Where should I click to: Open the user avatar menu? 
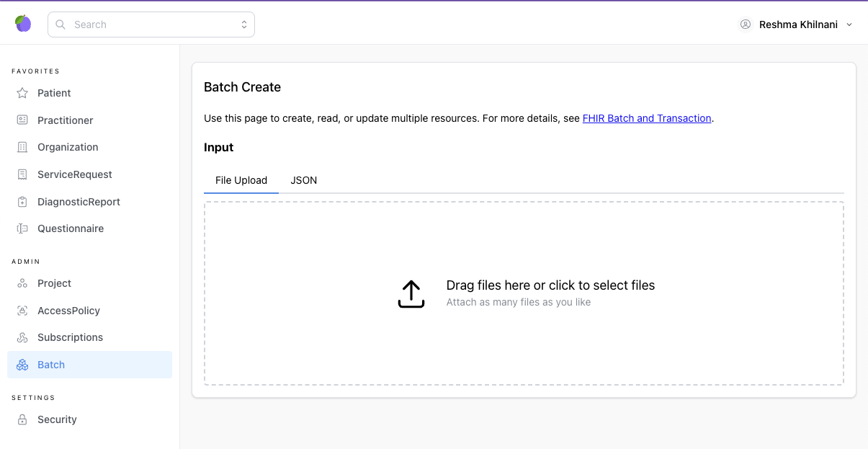click(x=745, y=24)
